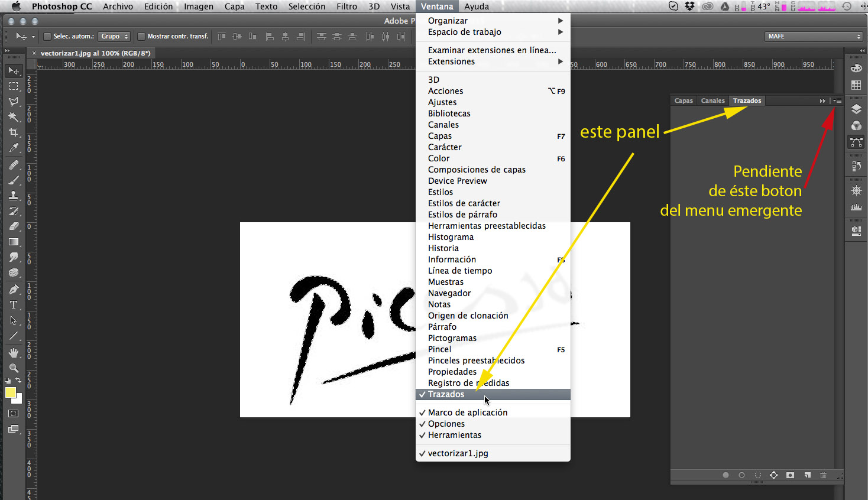The image size is (868, 500).
Task: Expand the Organizar submenu
Action: tap(493, 21)
